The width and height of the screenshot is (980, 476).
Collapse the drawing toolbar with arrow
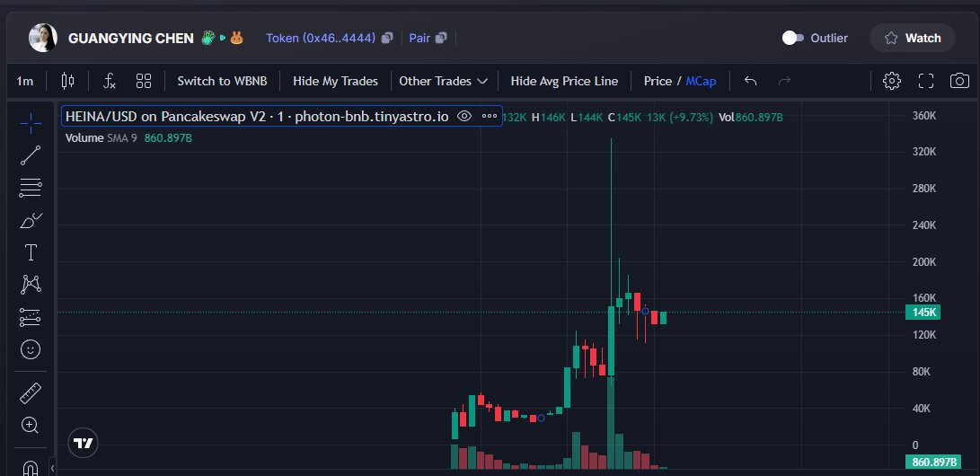pos(52,468)
